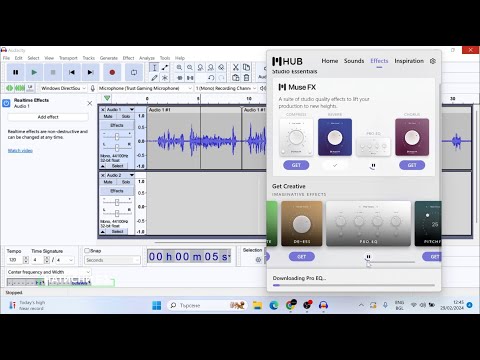Click the Pause button in transport toolbar
The width and height of the screenshot is (480, 360).
click(15, 72)
